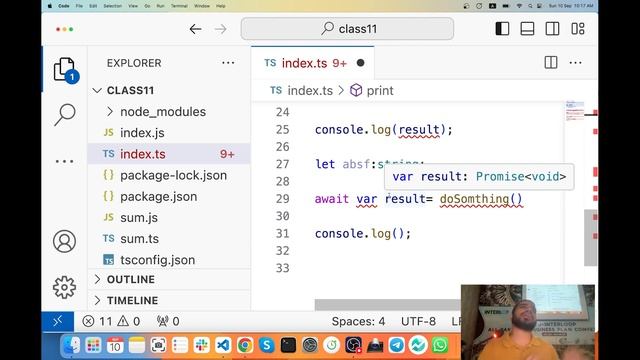Click line number 31 in the gutter
The width and height of the screenshot is (640, 360).
point(282,233)
